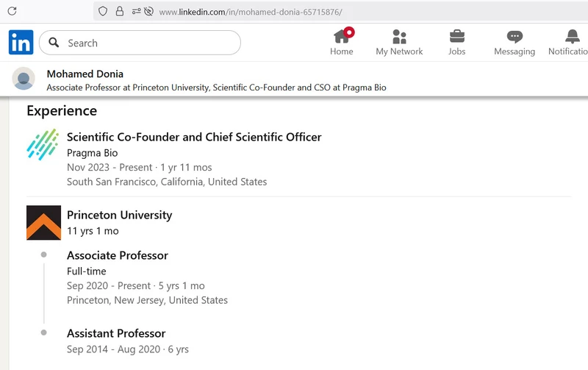Click the Experience section heading
The image size is (588, 370).
pos(62,110)
